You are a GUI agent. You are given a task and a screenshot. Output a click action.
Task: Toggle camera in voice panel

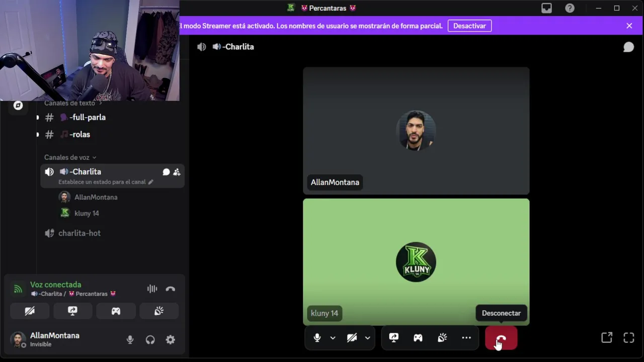30,311
